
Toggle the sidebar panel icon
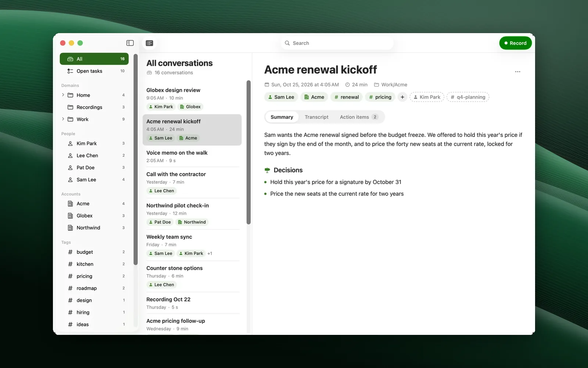pos(130,43)
